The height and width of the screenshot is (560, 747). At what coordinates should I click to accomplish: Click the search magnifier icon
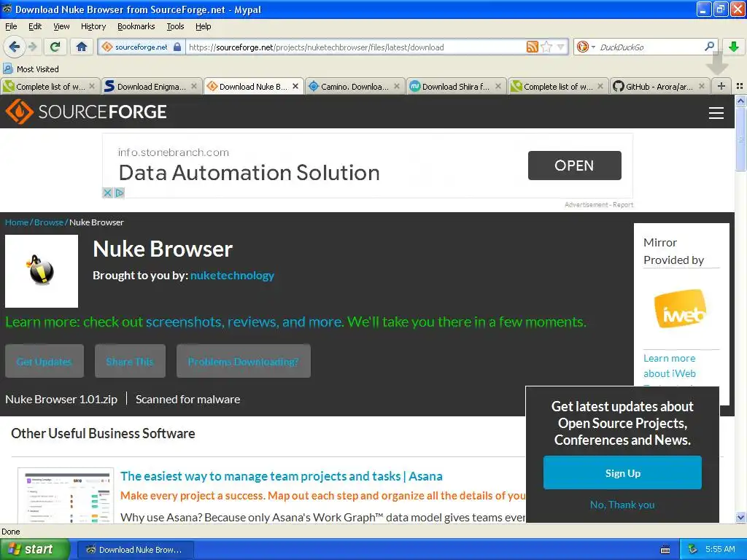point(709,47)
